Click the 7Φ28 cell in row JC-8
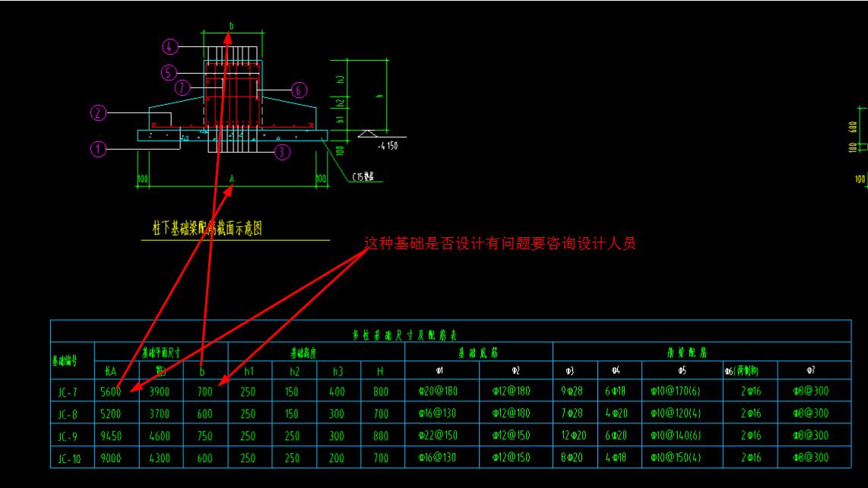 (x=572, y=414)
